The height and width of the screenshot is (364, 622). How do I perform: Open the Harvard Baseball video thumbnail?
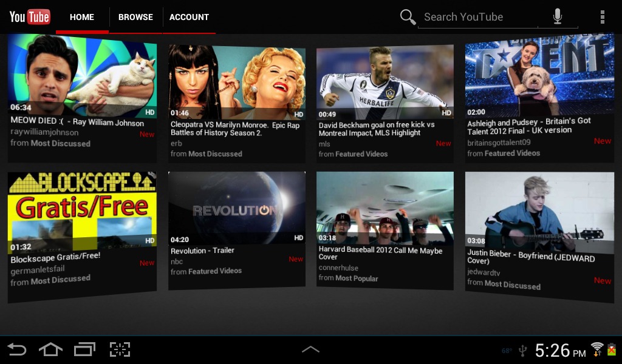coord(384,209)
